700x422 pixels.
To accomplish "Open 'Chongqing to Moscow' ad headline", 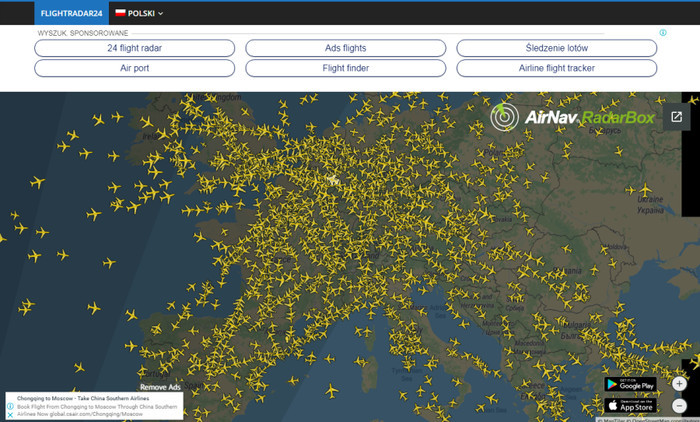I will click(83, 398).
